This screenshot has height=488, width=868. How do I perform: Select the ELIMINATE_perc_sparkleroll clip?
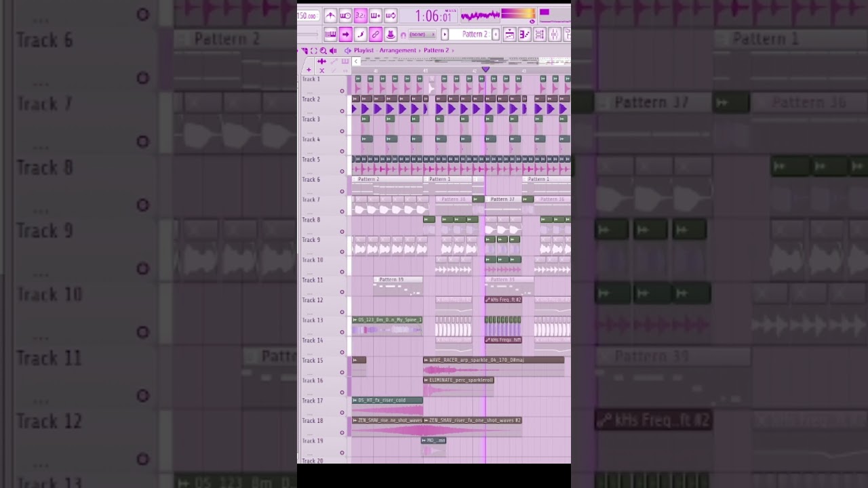click(458, 386)
